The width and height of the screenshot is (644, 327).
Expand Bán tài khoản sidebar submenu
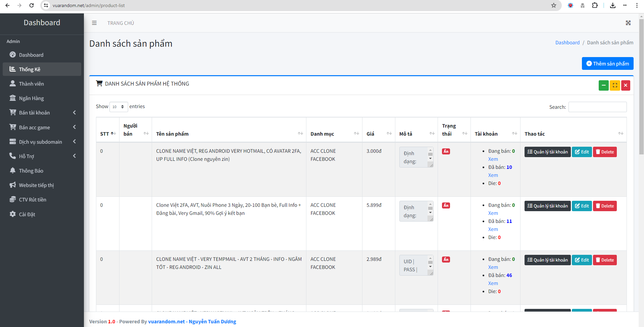tap(42, 113)
